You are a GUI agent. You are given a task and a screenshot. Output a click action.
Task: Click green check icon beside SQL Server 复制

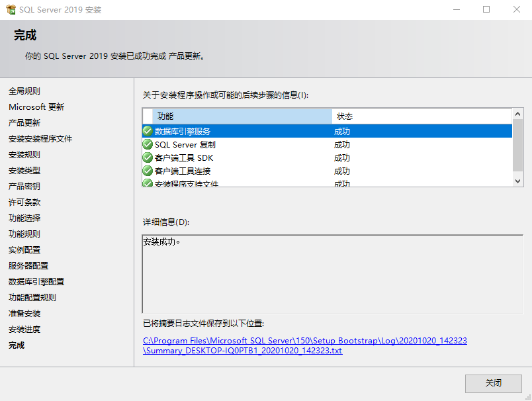[148, 144]
